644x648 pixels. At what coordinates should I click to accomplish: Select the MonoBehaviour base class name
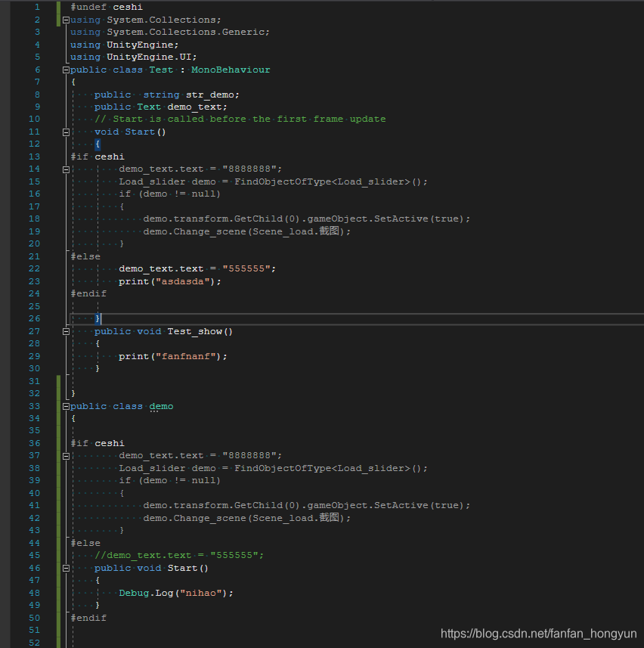(231, 69)
